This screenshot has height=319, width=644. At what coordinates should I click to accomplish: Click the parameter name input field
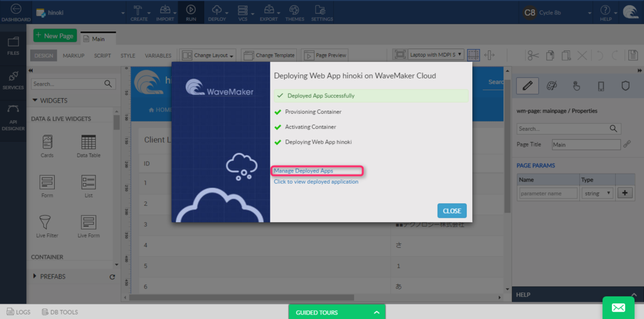point(548,193)
